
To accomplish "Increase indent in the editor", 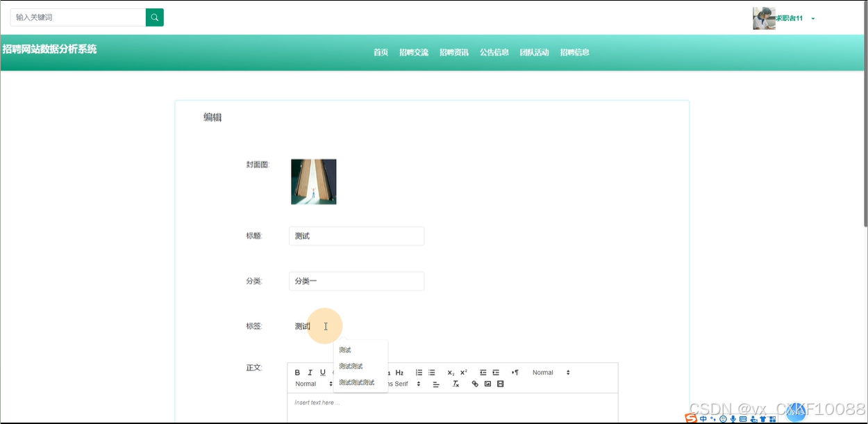I will point(496,373).
